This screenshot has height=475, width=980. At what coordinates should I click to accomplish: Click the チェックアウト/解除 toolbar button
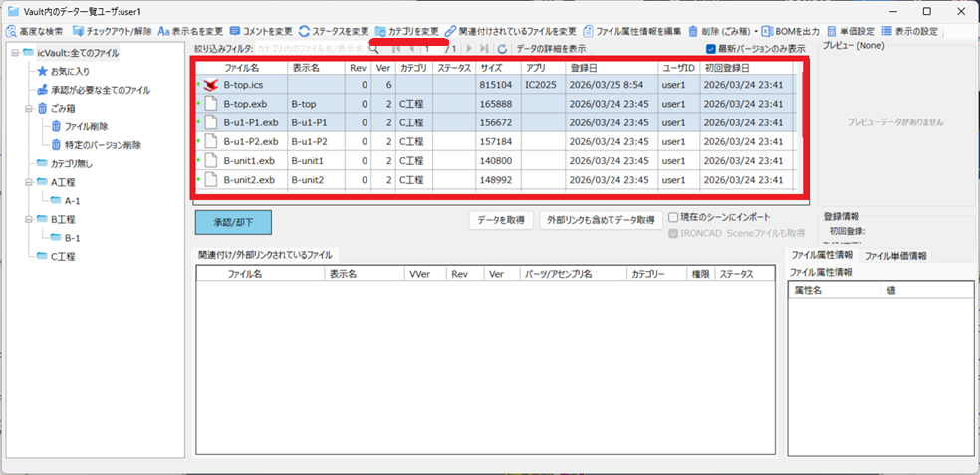pos(112,31)
